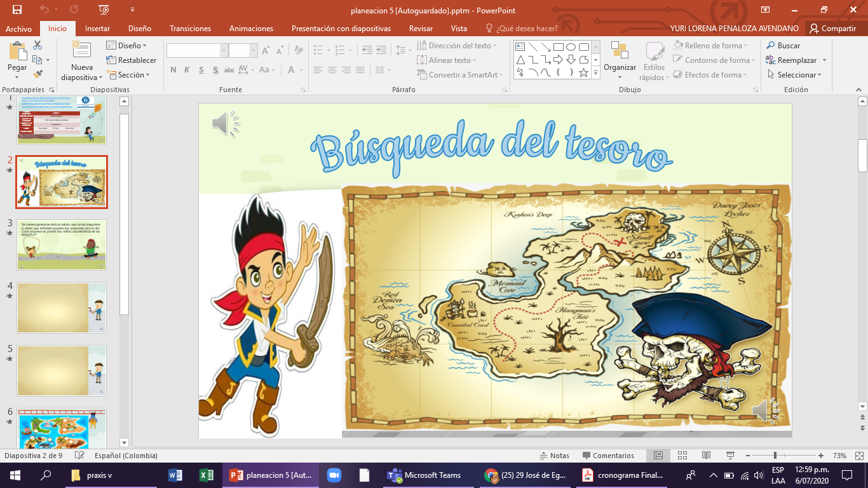The image size is (868, 488).
Task: Decrease font size with the small A icon
Action: [280, 51]
